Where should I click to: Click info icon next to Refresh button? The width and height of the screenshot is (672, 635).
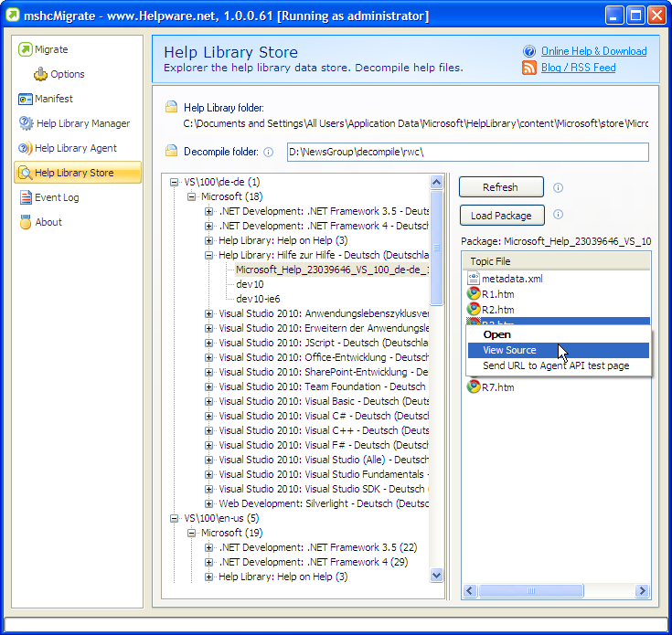pyautogui.click(x=558, y=187)
